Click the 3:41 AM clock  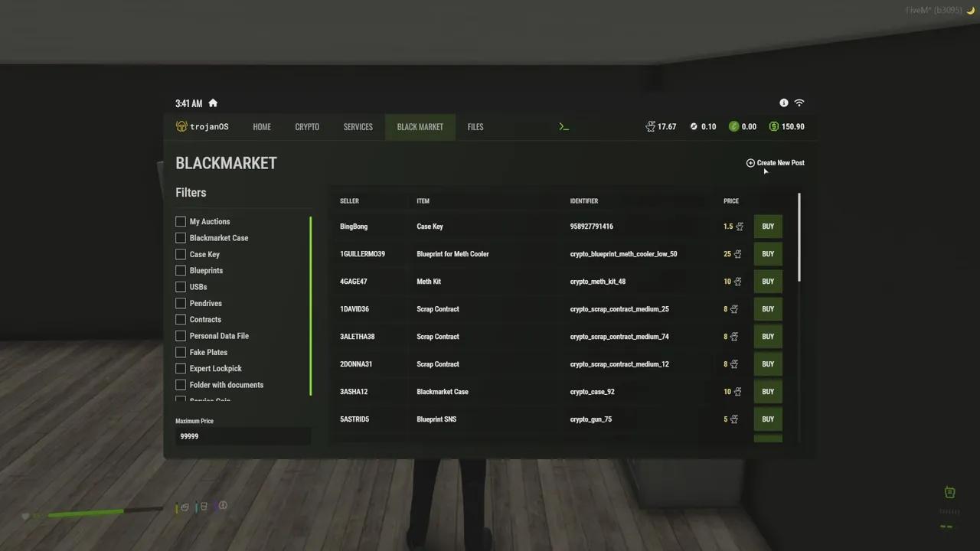point(188,103)
